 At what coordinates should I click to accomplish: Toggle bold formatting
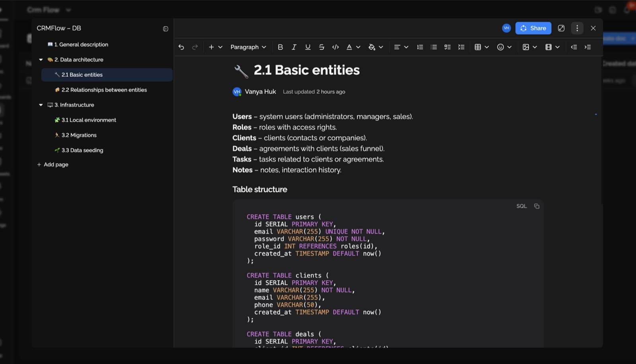point(280,47)
